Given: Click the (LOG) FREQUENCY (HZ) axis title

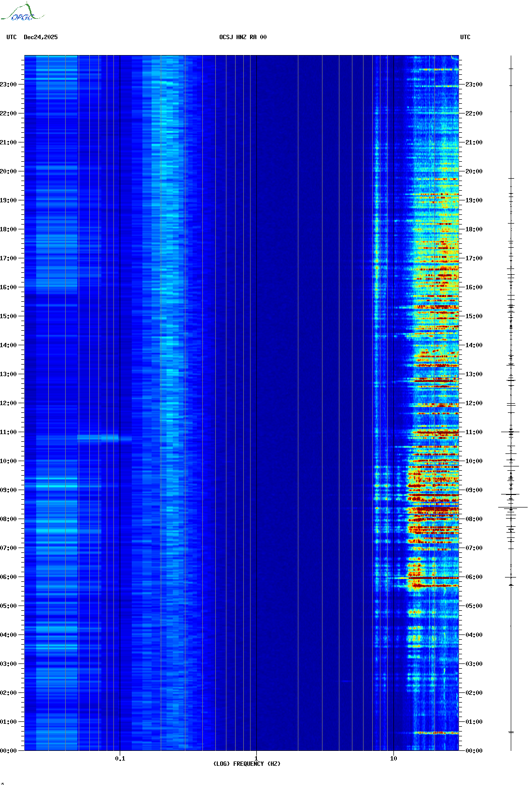Looking at the screenshot, I should coord(247,764).
